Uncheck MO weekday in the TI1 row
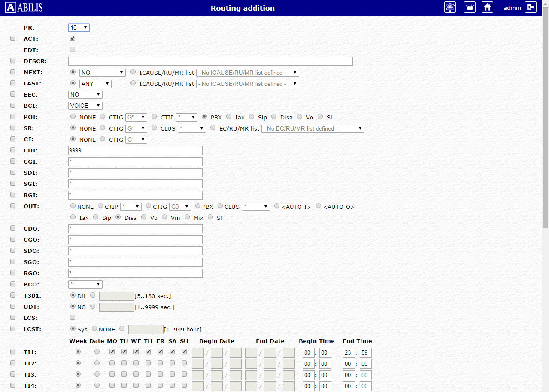The image size is (549, 392). coord(112,352)
